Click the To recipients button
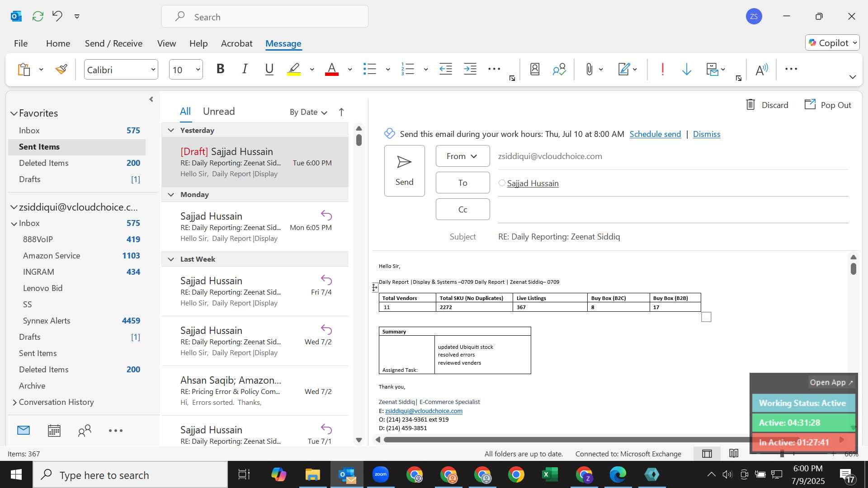868x488 pixels. [462, 183]
